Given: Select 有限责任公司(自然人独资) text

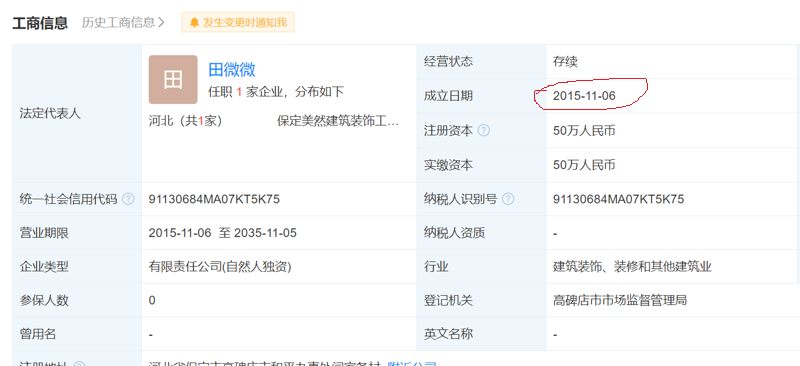Looking at the screenshot, I should pyautogui.click(x=220, y=266).
